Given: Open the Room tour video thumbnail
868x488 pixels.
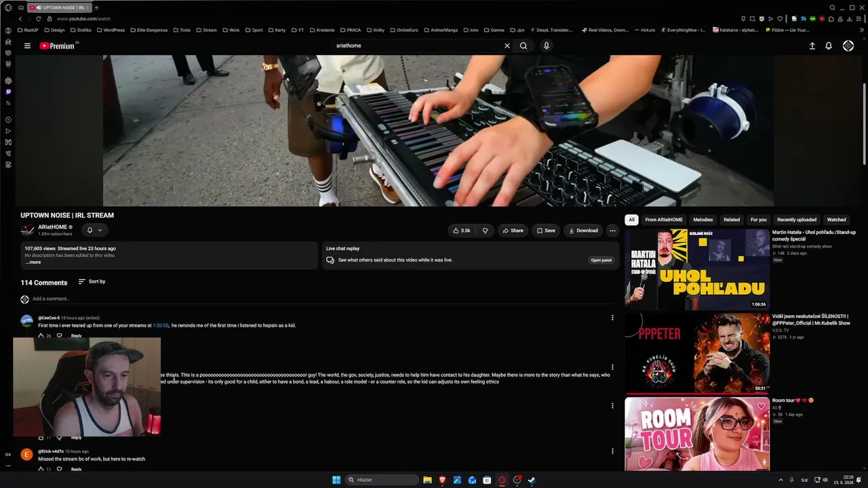Looking at the screenshot, I should click(x=697, y=434).
